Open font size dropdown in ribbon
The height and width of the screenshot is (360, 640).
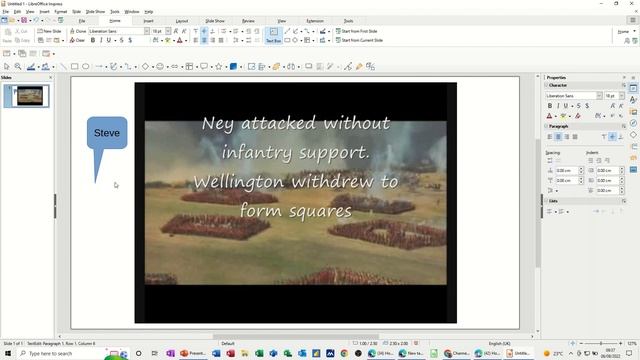pos(168,31)
